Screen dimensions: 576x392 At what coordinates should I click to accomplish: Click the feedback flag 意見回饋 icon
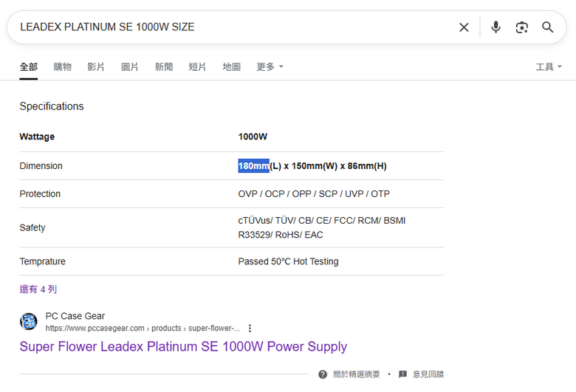click(x=402, y=374)
